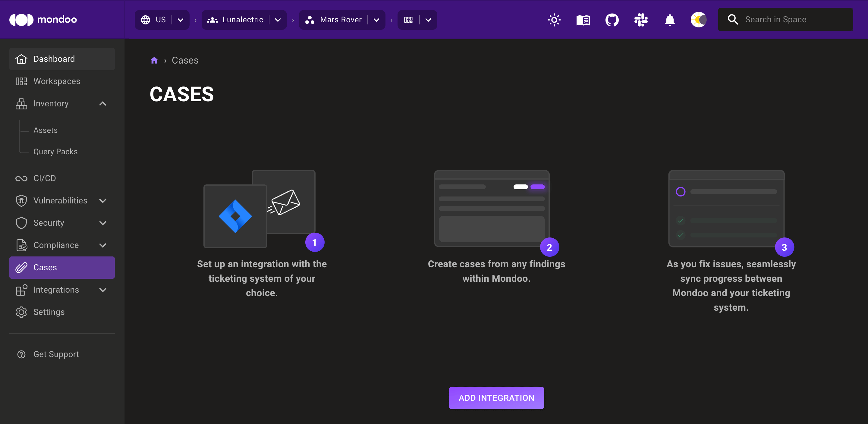
Task: Open the US region dropdown arrow
Action: [181, 20]
